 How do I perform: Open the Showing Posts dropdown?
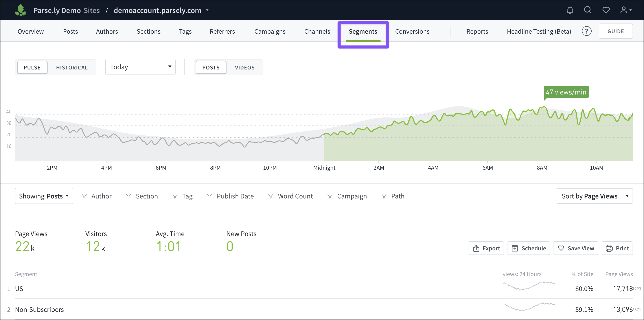coord(44,196)
